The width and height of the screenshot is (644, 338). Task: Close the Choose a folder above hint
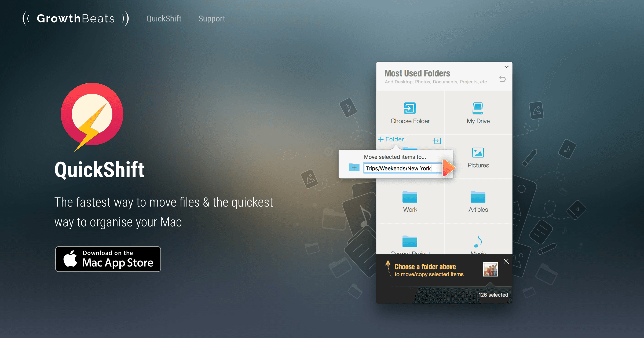pos(506,261)
